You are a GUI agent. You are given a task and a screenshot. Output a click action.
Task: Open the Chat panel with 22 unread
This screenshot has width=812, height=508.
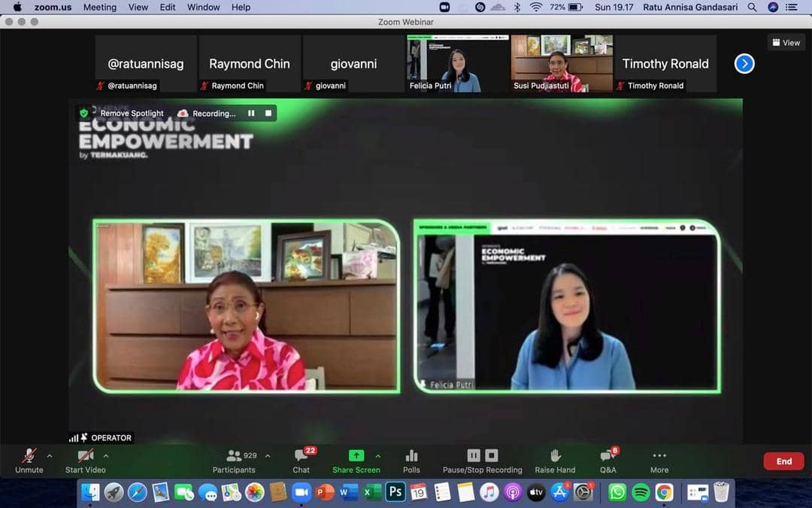coord(301,456)
